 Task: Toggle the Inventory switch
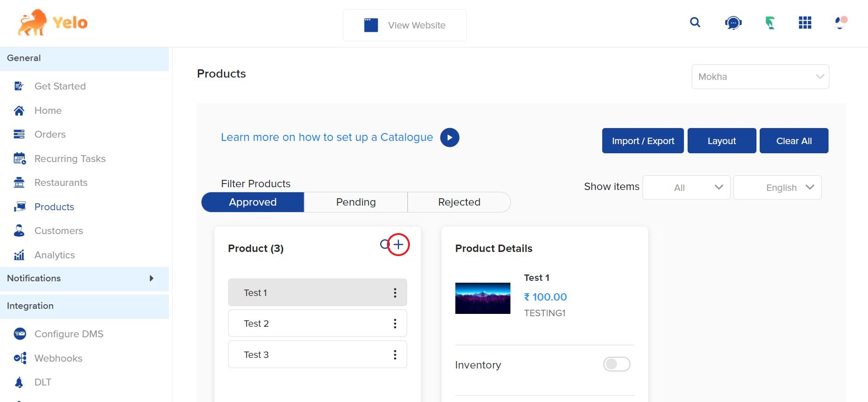click(x=616, y=364)
